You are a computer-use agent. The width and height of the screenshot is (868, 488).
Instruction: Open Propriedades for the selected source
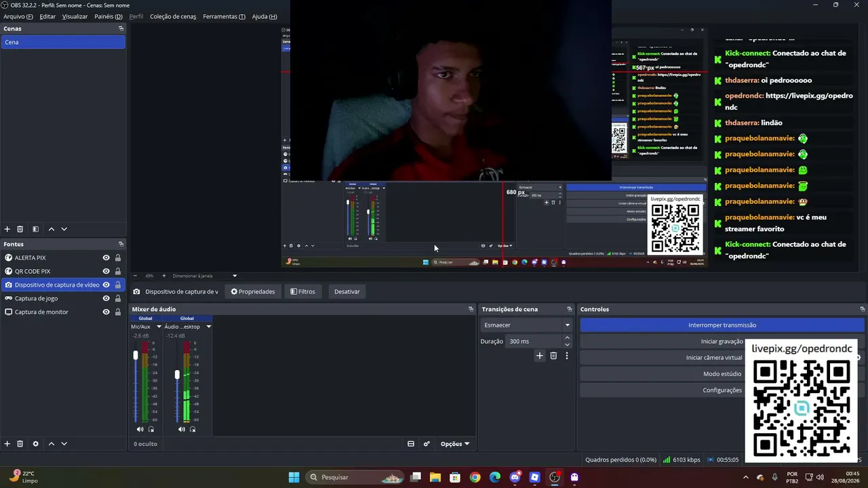pos(253,291)
